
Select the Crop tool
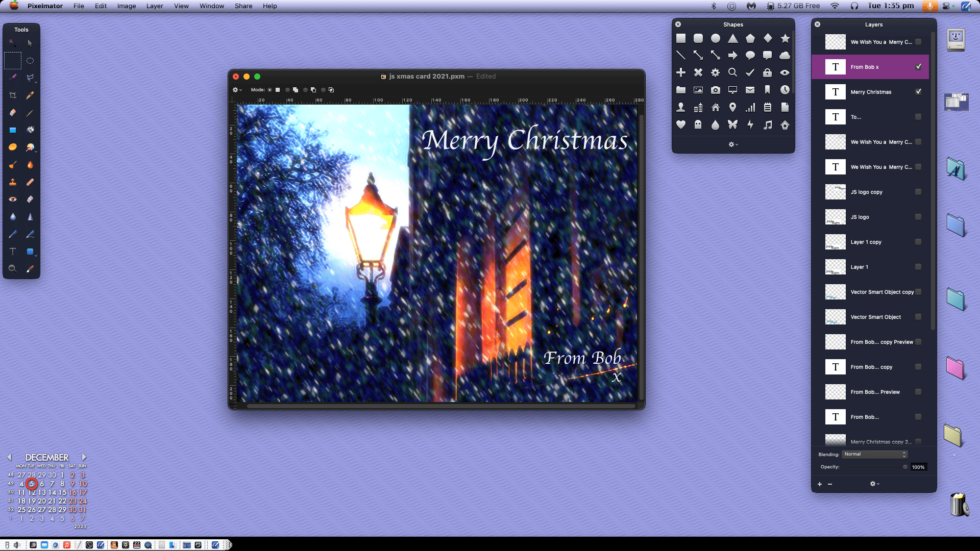coord(13,95)
